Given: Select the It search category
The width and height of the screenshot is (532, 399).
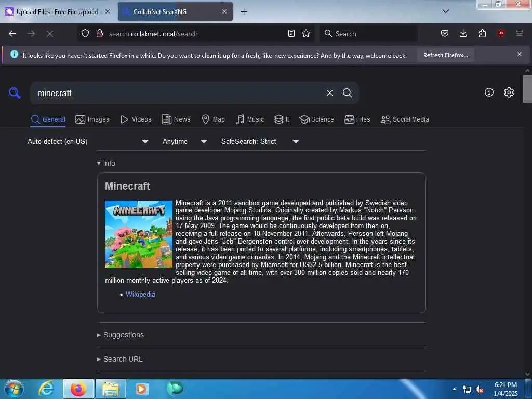Looking at the screenshot, I should 282,119.
